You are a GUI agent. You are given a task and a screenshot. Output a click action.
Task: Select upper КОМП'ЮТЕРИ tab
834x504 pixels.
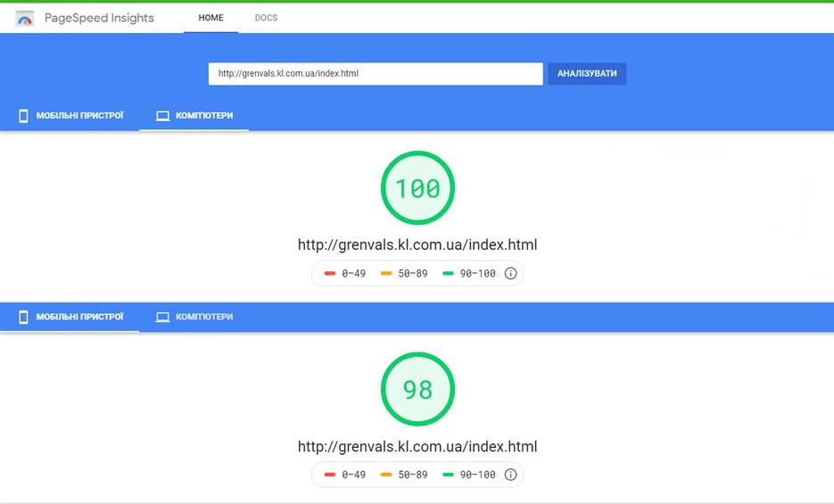point(194,115)
